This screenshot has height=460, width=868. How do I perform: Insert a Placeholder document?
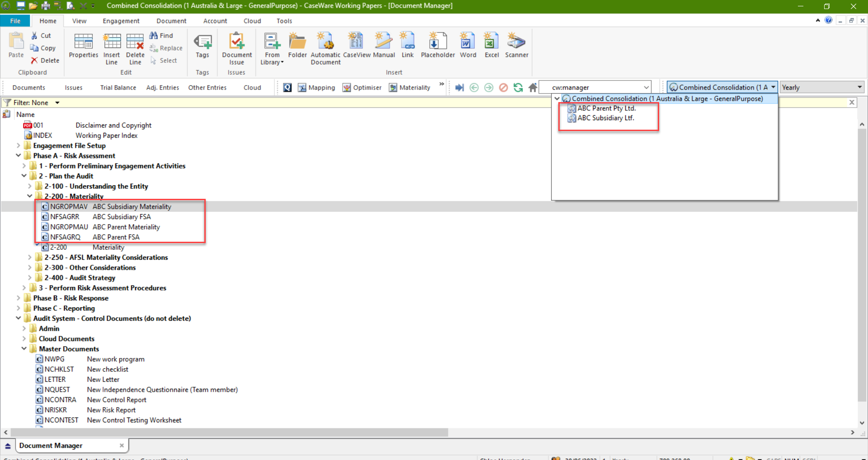click(438, 45)
